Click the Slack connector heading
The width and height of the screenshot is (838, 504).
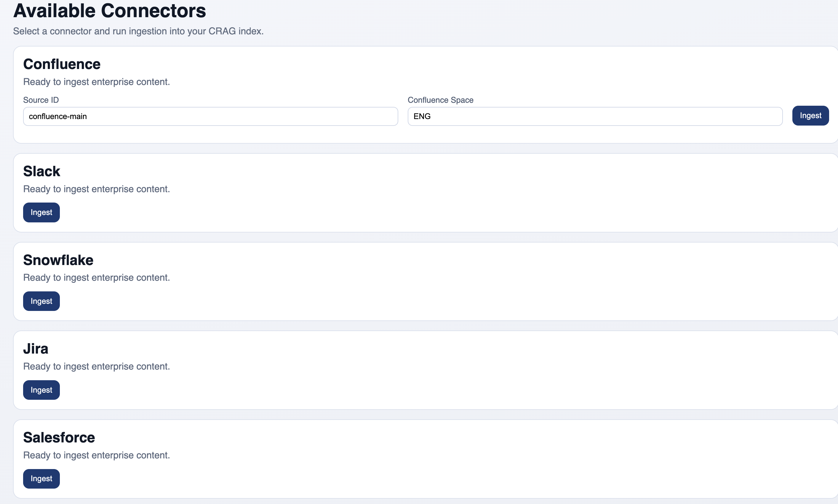pyautogui.click(x=41, y=171)
